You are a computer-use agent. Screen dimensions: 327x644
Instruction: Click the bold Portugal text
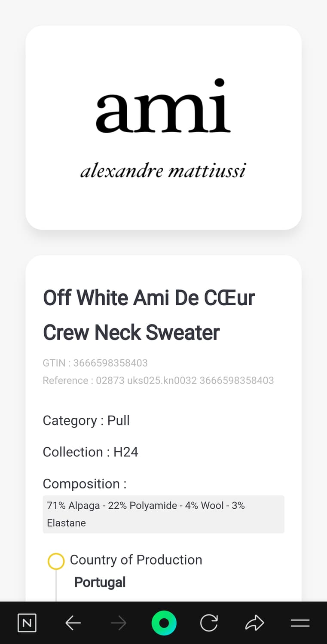(x=100, y=582)
